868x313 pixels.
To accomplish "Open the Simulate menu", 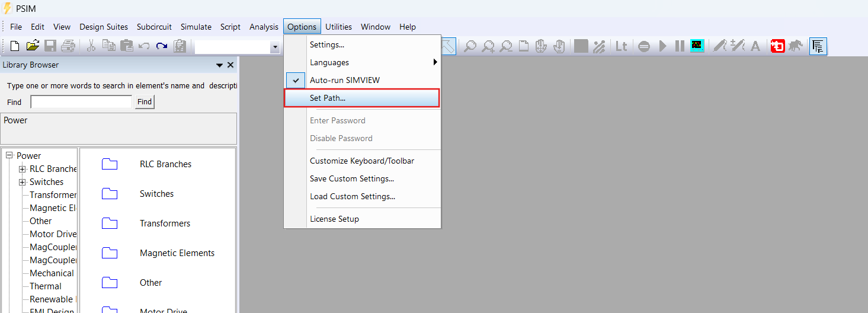I will pyautogui.click(x=196, y=27).
